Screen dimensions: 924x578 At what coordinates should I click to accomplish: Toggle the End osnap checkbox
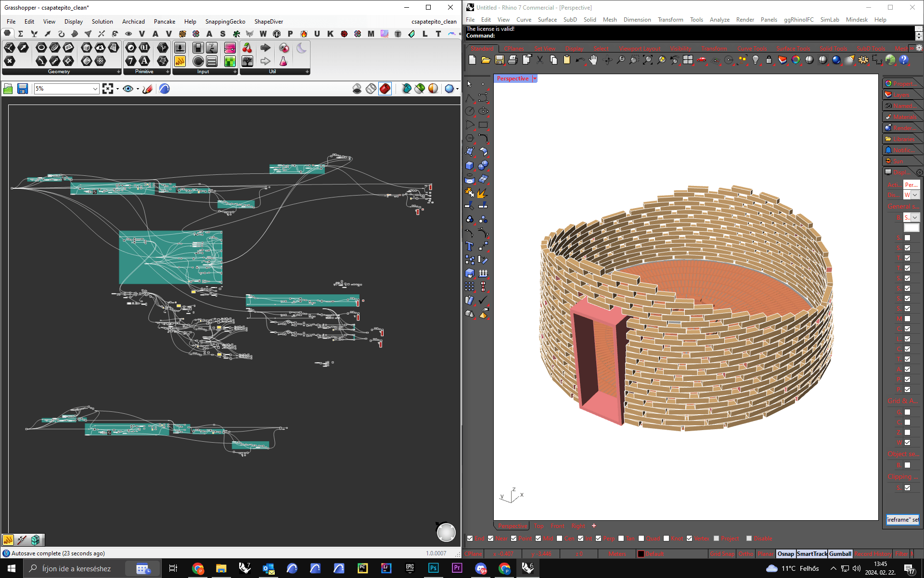(470, 539)
